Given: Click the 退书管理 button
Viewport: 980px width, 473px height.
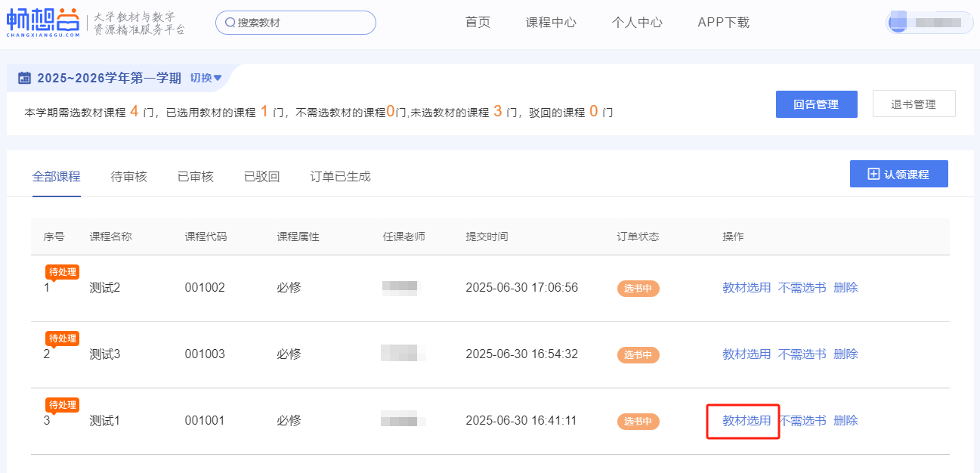Looking at the screenshot, I should [914, 104].
